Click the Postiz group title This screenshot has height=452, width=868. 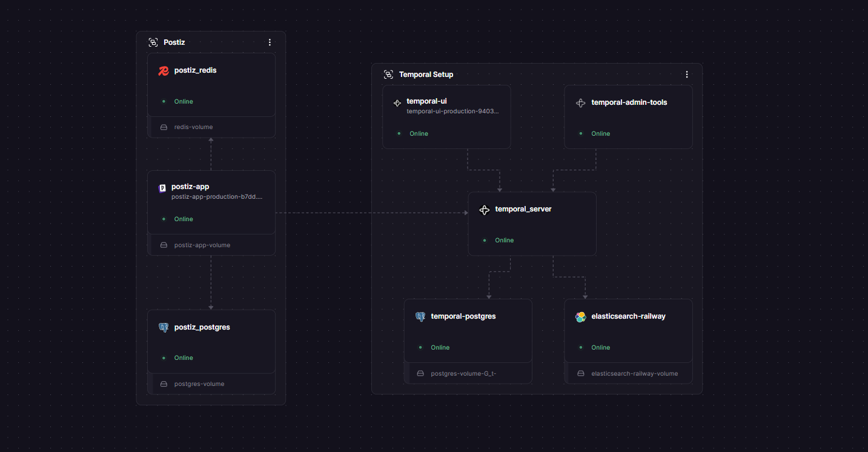[x=174, y=42]
